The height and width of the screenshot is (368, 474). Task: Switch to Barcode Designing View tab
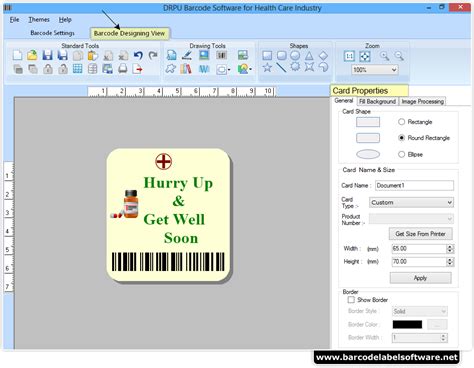pyautogui.click(x=129, y=33)
